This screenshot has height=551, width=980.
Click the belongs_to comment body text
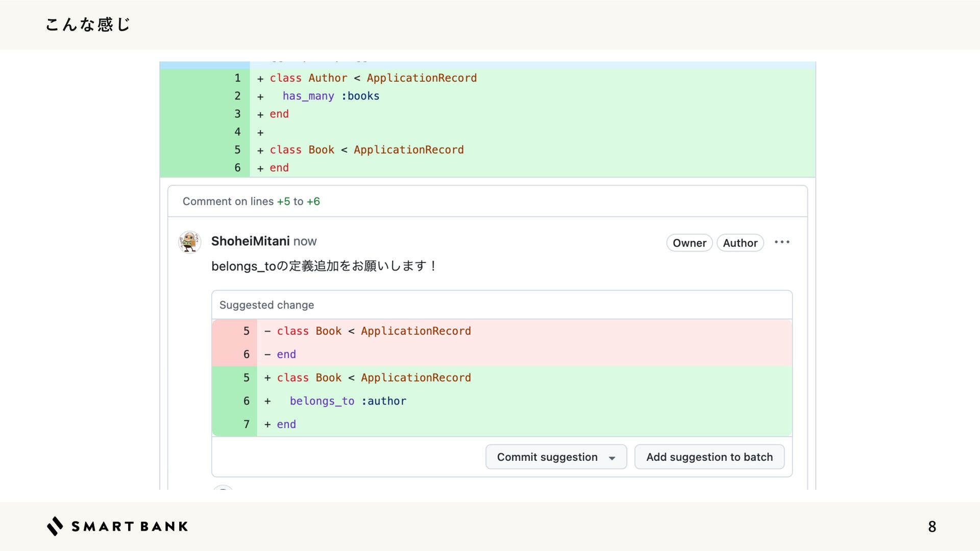pyautogui.click(x=324, y=266)
